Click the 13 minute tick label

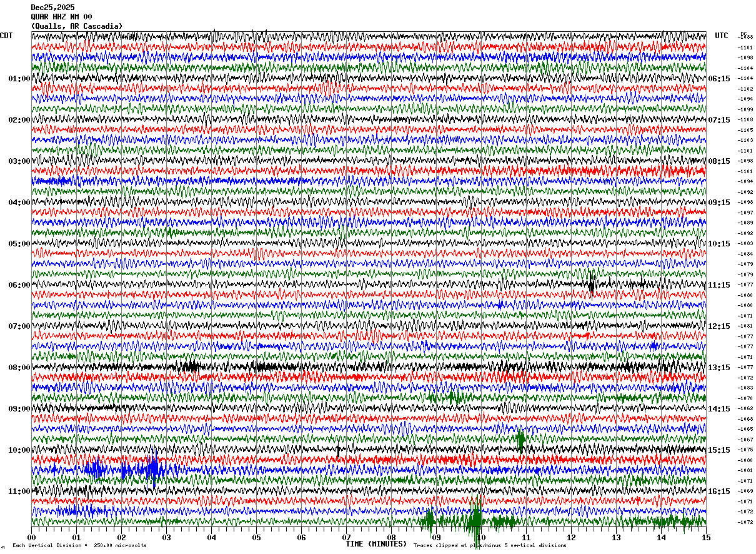click(616, 537)
